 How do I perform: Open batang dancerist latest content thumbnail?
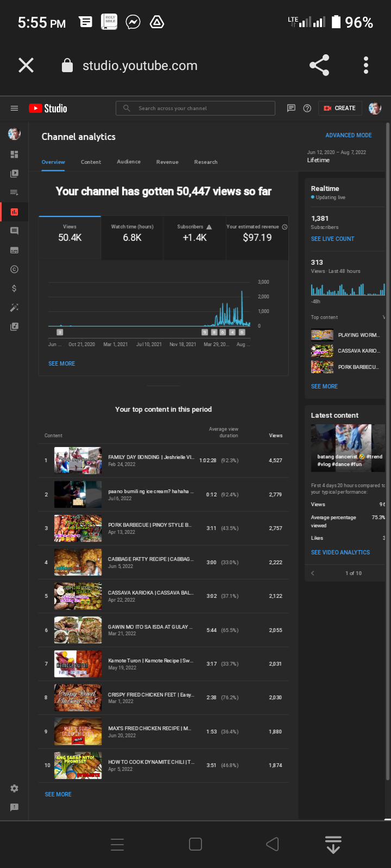[x=348, y=448]
